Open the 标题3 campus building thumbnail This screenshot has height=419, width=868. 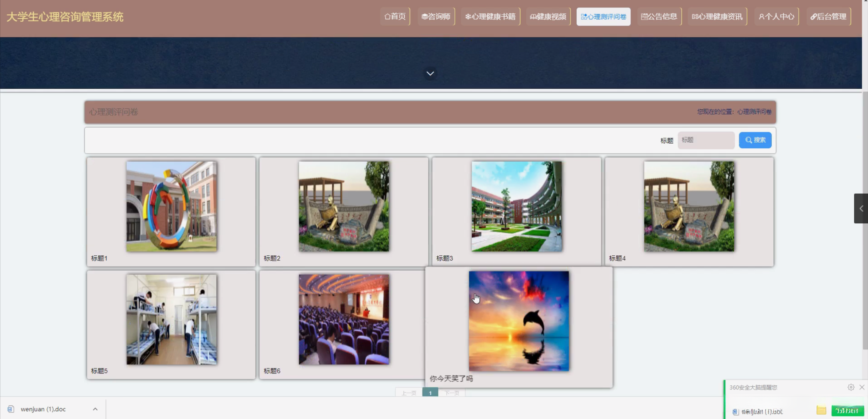[x=516, y=206]
